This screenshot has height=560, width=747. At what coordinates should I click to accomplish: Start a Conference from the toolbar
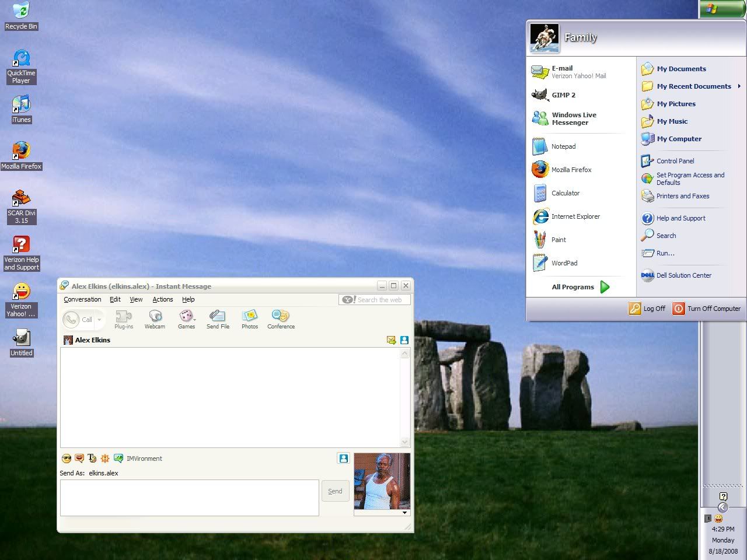[281, 319]
